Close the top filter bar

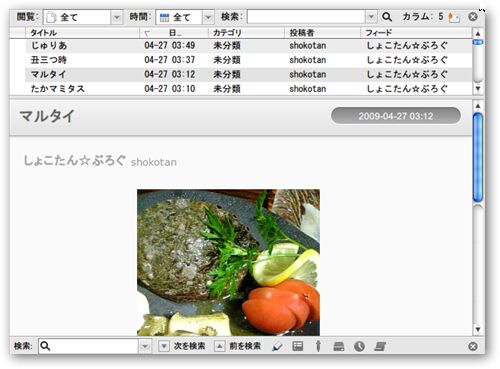473,17
